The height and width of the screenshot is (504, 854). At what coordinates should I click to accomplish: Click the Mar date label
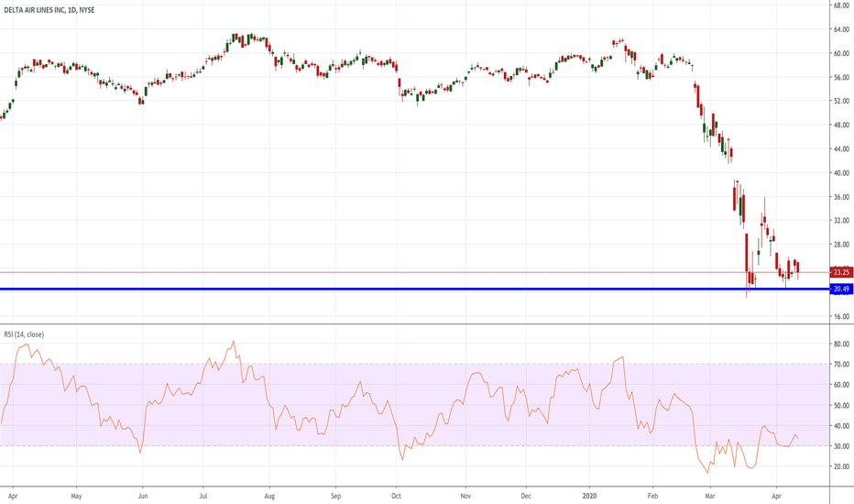[x=709, y=496]
